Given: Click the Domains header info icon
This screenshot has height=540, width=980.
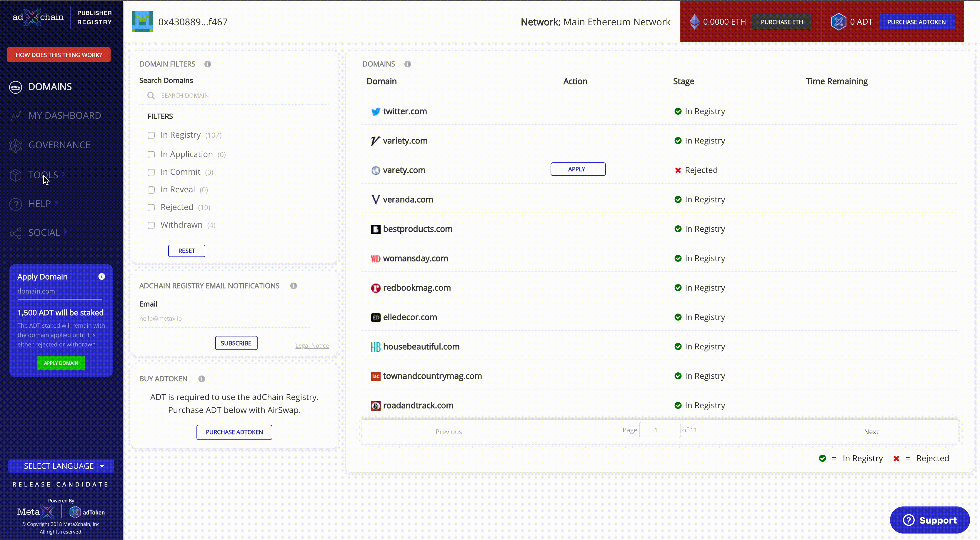Looking at the screenshot, I should (407, 64).
